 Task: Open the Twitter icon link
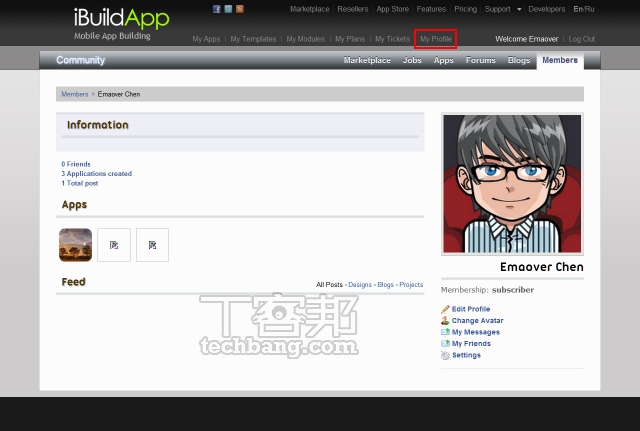tap(228, 9)
